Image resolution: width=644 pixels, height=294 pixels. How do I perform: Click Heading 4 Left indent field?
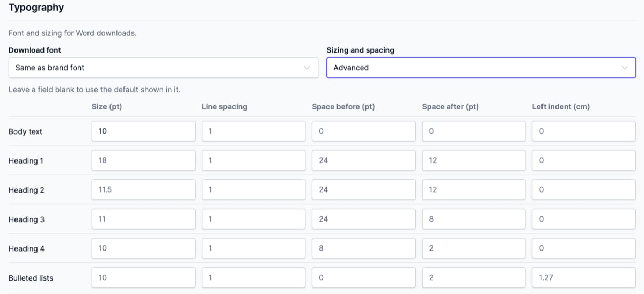click(x=584, y=248)
